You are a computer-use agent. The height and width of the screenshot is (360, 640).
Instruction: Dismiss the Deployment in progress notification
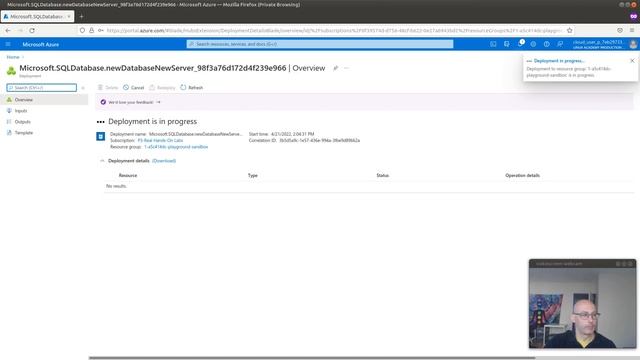coord(632,61)
